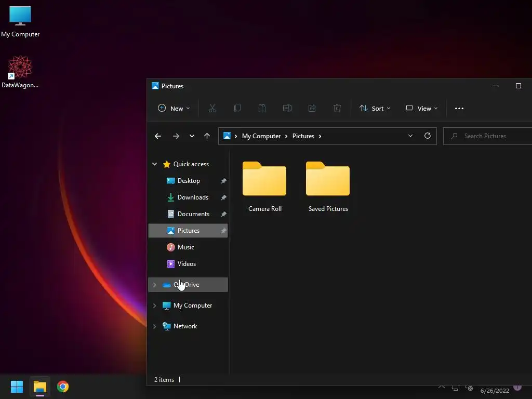Launch Google Chrome from the taskbar
This screenshot has width=532, height=399.
point(63,387)
